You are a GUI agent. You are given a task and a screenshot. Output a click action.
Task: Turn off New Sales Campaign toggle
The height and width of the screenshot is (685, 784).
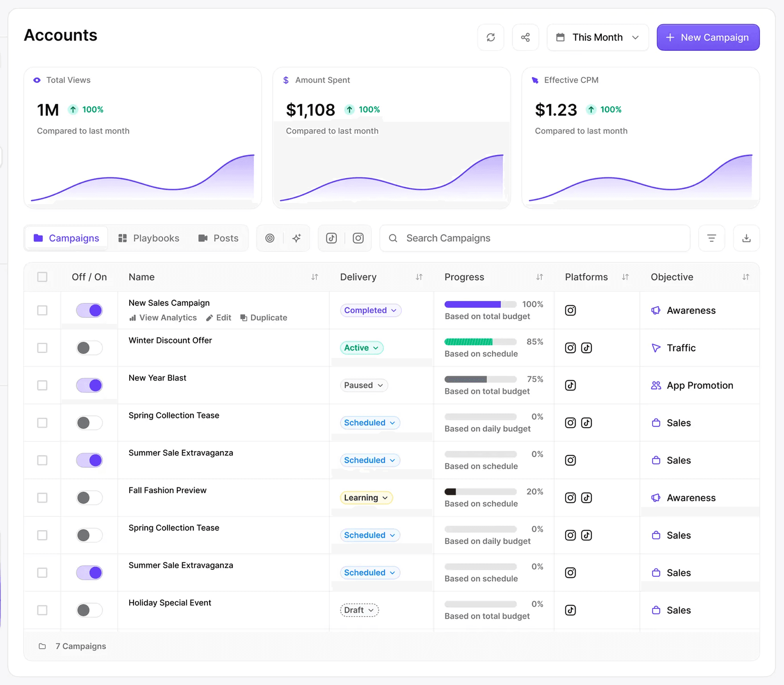coord(89,310)
